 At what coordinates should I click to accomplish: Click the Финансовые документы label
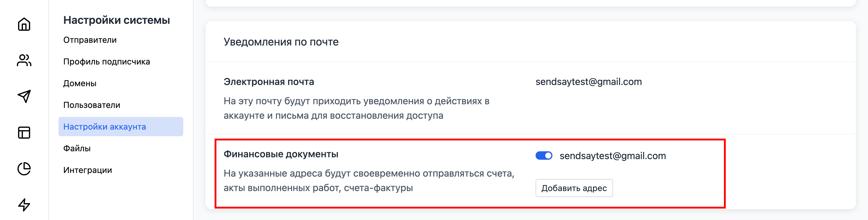tap(281, 154)
